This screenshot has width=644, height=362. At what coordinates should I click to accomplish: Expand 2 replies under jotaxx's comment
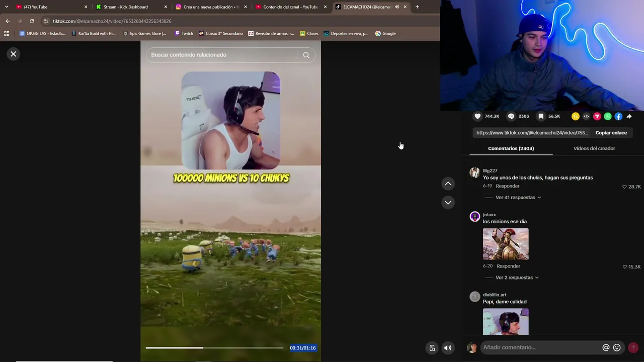[517, 278]
